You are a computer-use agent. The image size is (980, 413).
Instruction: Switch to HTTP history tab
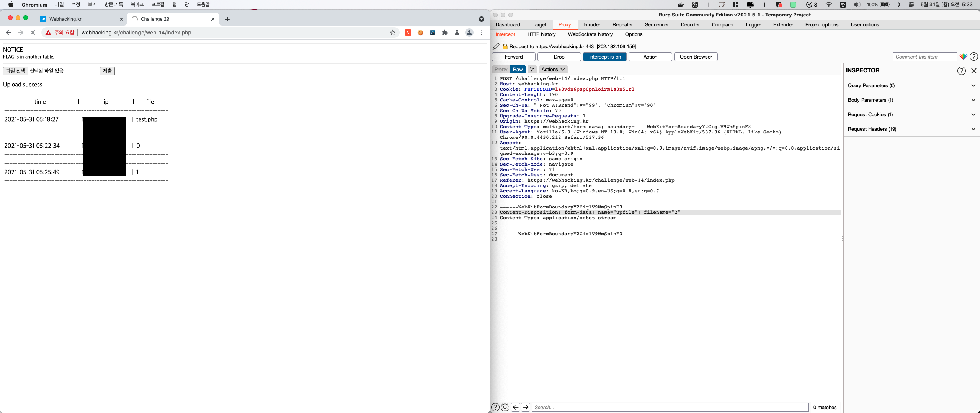[x=541, y=34]
